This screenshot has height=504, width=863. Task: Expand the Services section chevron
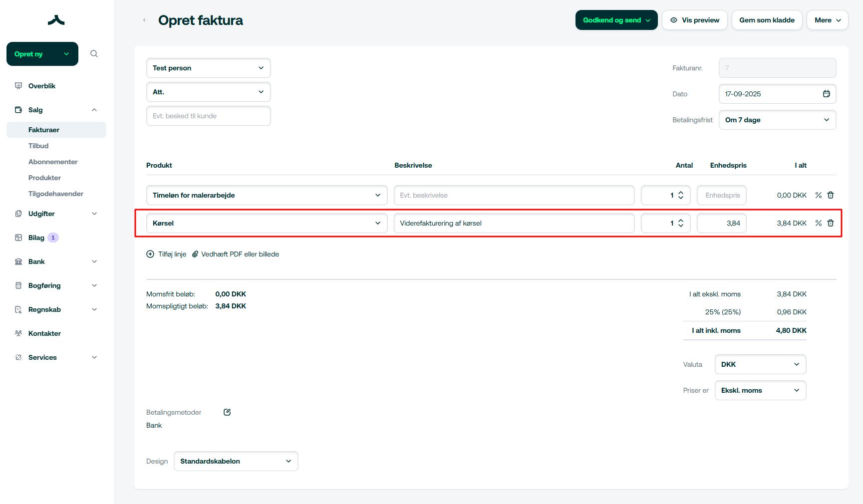point(94,357)
